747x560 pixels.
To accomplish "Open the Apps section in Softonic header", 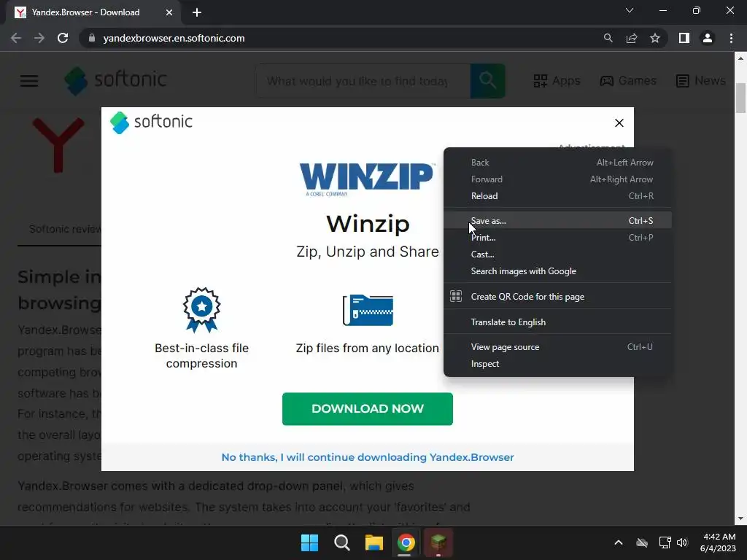I will click(x=557, y=81).
